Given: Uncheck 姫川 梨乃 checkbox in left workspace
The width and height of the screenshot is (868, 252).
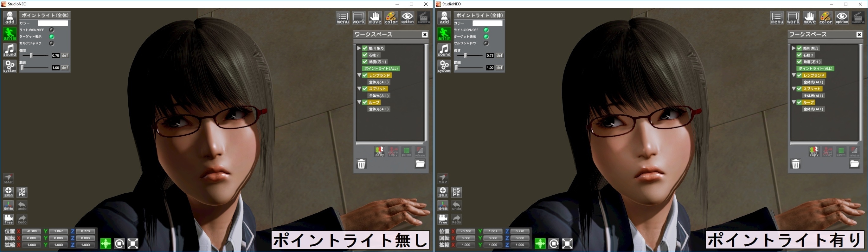Looking at the screenshot, I should pyautogui.click(x=364, y=48).
